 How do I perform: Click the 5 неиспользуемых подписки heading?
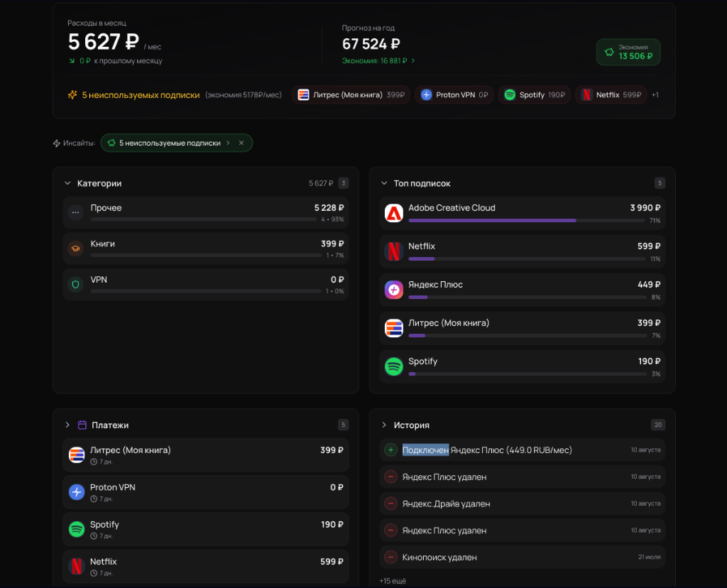[x=141, y=94]
